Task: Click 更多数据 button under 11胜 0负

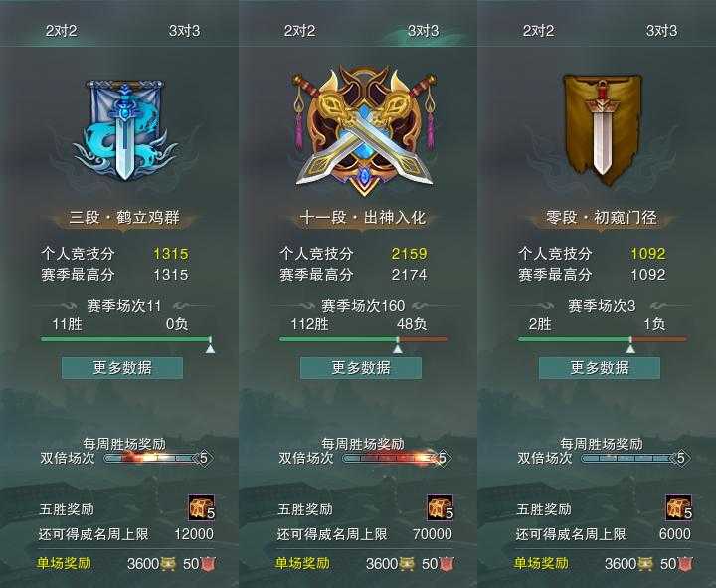Action: coord(122,368)
